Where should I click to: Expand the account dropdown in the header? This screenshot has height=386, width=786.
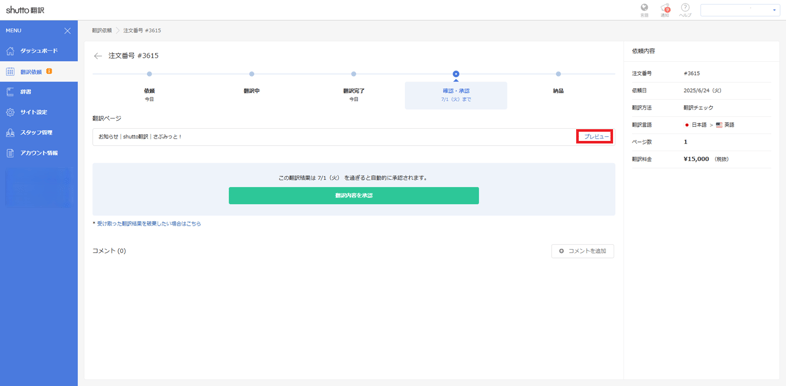740,10
